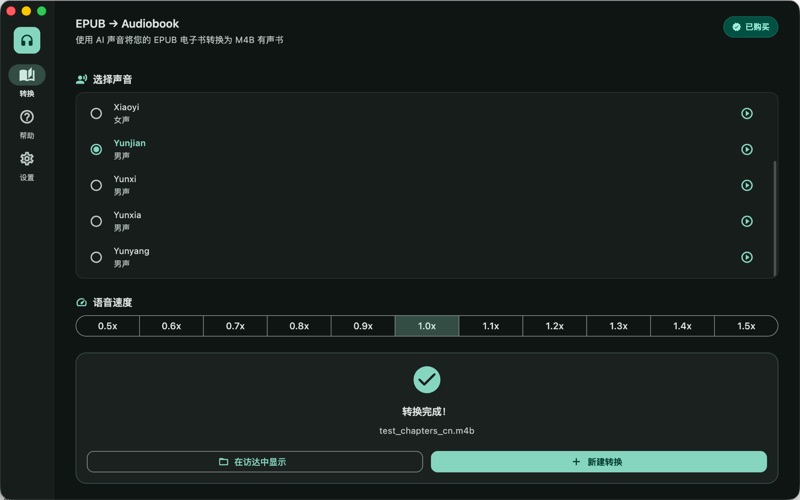800x500 pixels.
Task: Preview the Xiaoyi voice sample
Action: 746,113
